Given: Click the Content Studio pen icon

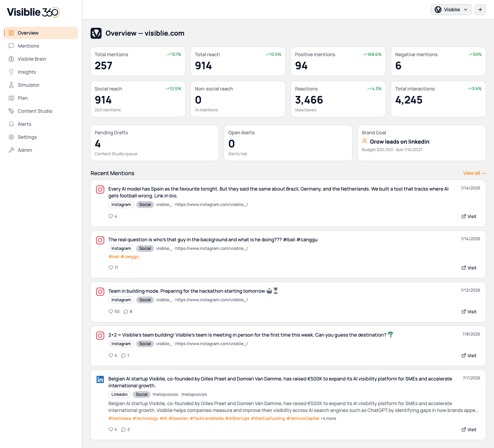Looking at the screenshot, I should pyautogui.click(x=11, y=111).
